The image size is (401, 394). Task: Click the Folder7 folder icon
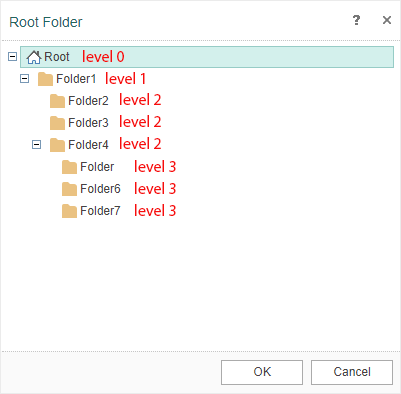(x=69, y=211)
